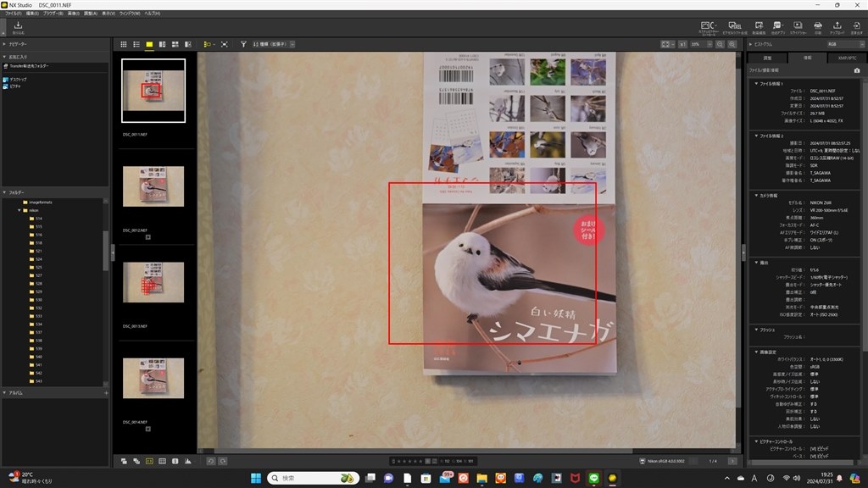Select folder 527 in the tree

point(36,275)
